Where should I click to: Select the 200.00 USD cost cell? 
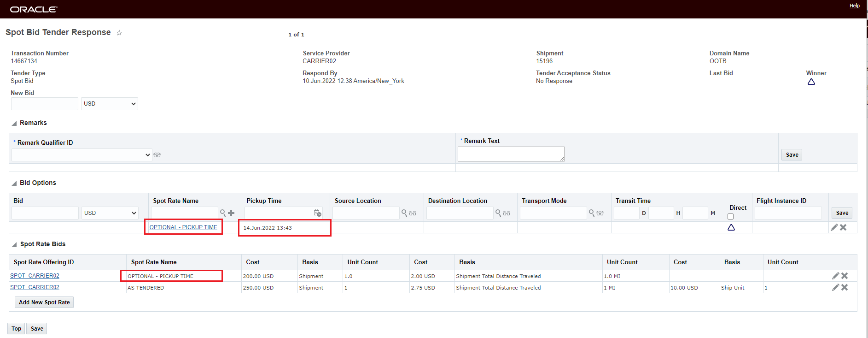[x=258, y=276]
